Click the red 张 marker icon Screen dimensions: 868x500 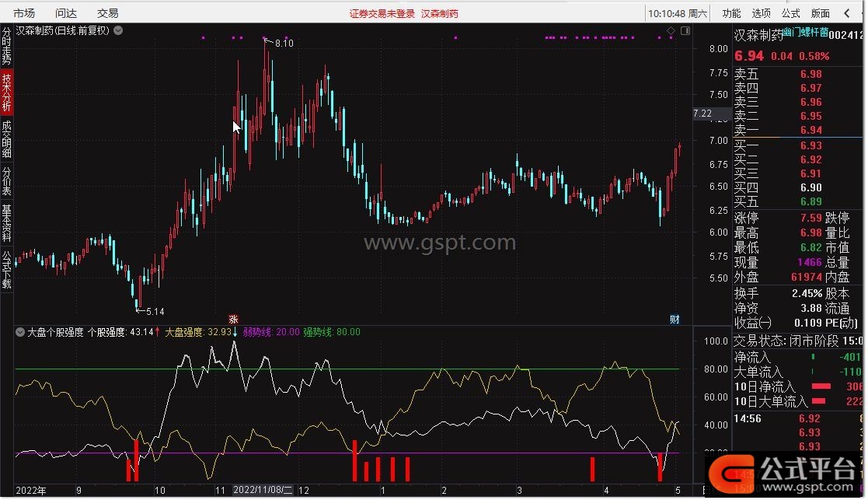coord(234,320)
